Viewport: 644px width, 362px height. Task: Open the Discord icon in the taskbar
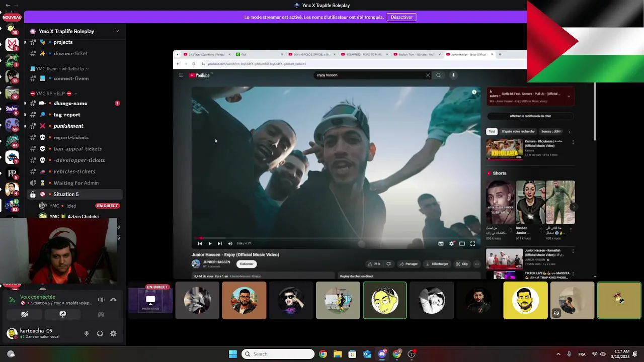click(382, 354)
